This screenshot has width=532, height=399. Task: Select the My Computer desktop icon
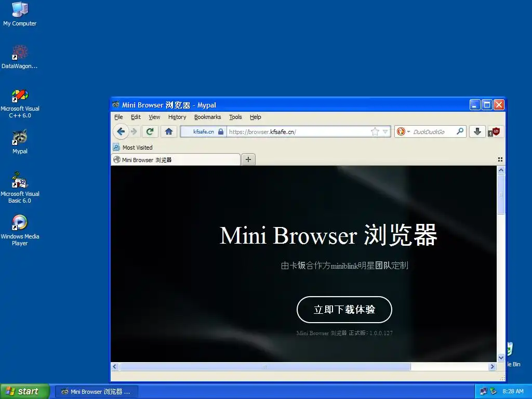click(x=20, y=14)
